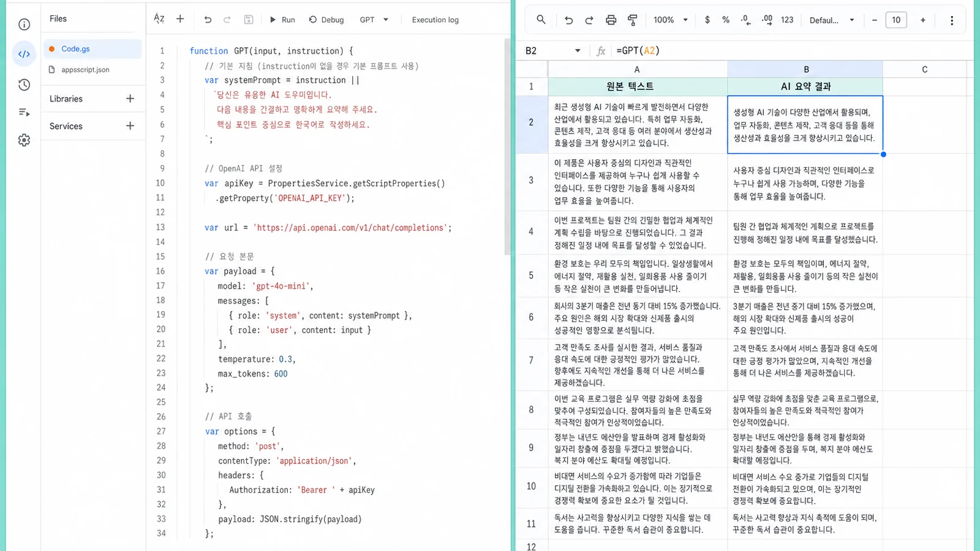The image size is (980, 551).
Task: Open the GPT function selector dropdown
Action: [x=374, y=20]
